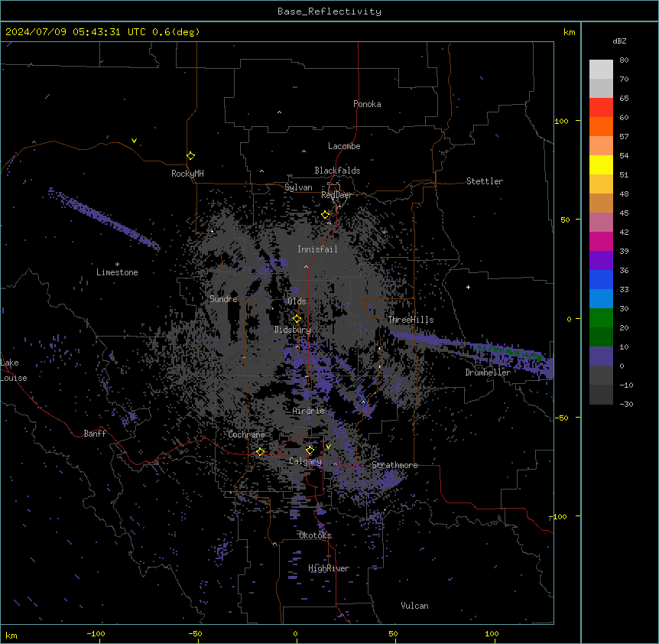Select the light gray 70–80 dBZ swatch
The width and height of the screenshot is (659, 644).
click(601, 70)
